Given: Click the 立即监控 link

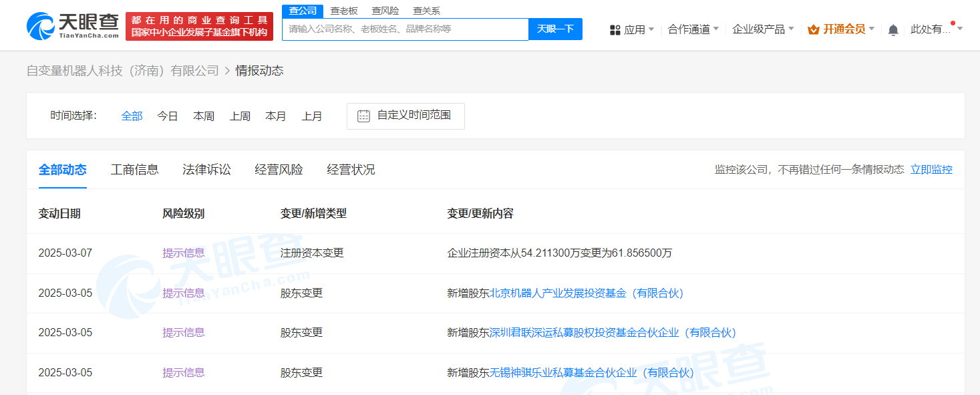Looking at the screenshot, I should [x=931, y=170].
